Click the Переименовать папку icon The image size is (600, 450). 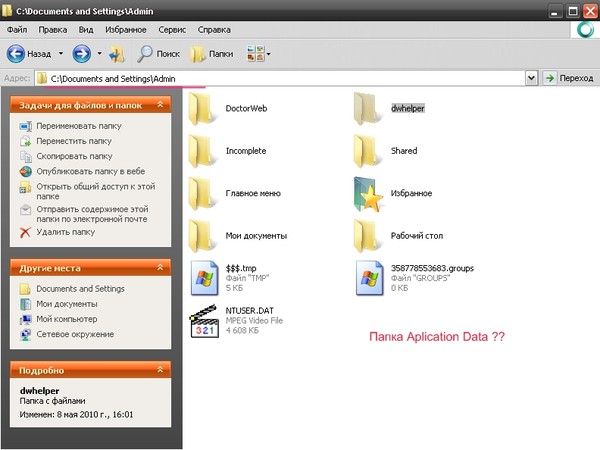point(26,126)
